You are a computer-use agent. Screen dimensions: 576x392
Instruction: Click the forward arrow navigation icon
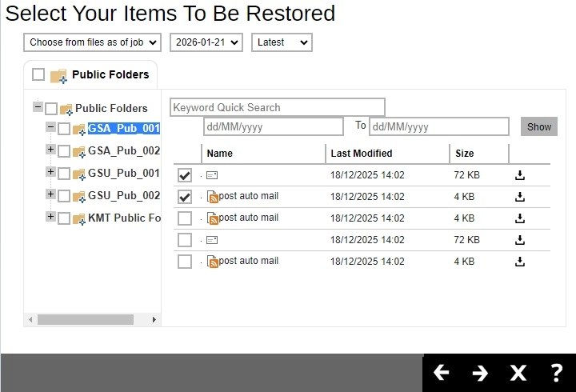480,373
